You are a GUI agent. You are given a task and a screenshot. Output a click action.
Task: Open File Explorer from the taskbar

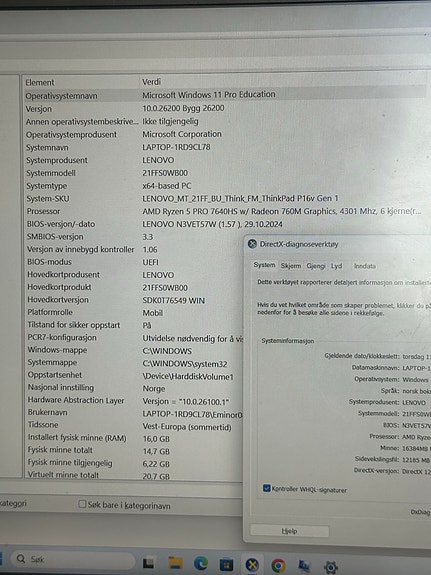click(x=175, y=563)
